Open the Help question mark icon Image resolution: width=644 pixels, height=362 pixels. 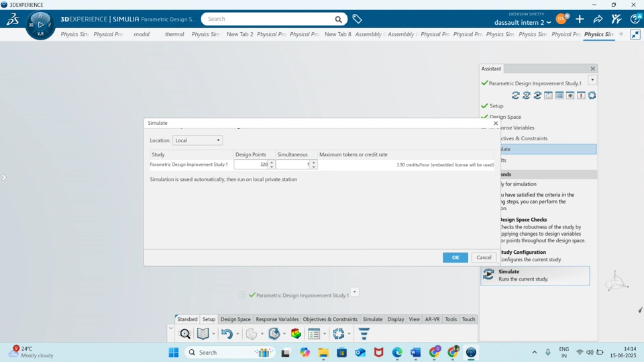point(635,19)
